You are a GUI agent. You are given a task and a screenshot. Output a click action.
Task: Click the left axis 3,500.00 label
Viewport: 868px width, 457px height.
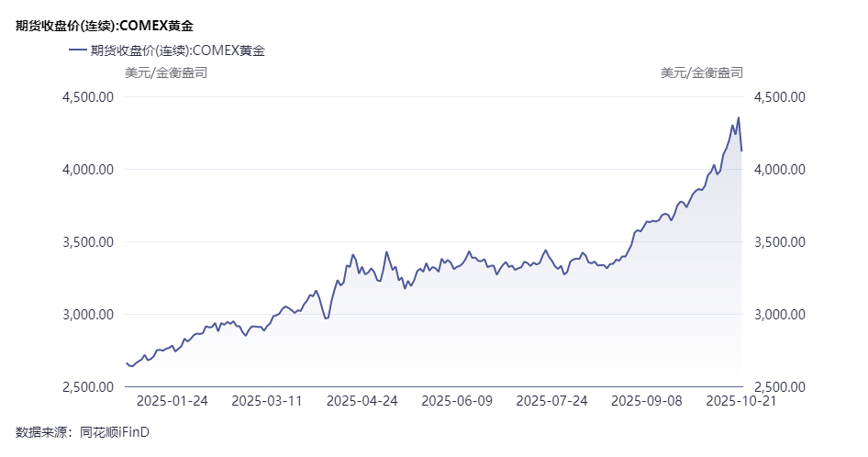(x=87, y=242)
